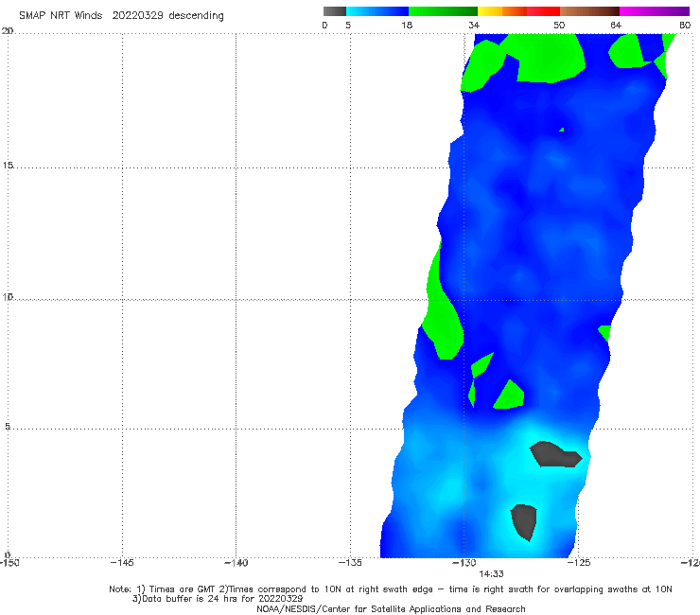This screenshot has width=700, height=615.
Task: Click the note line beginning 'Note: 1) Times are GMT'
Action: click(x=391, y=589)
